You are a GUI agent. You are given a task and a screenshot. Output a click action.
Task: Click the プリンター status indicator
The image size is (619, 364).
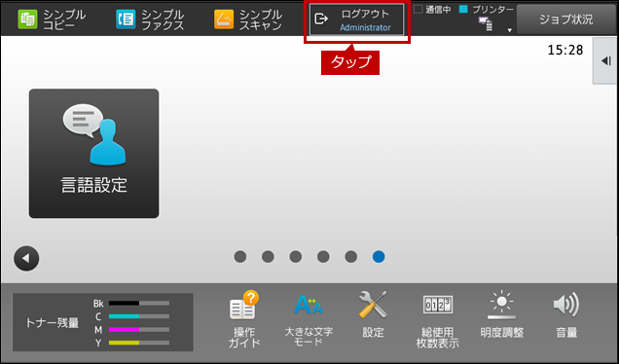[x=487, y=10]
